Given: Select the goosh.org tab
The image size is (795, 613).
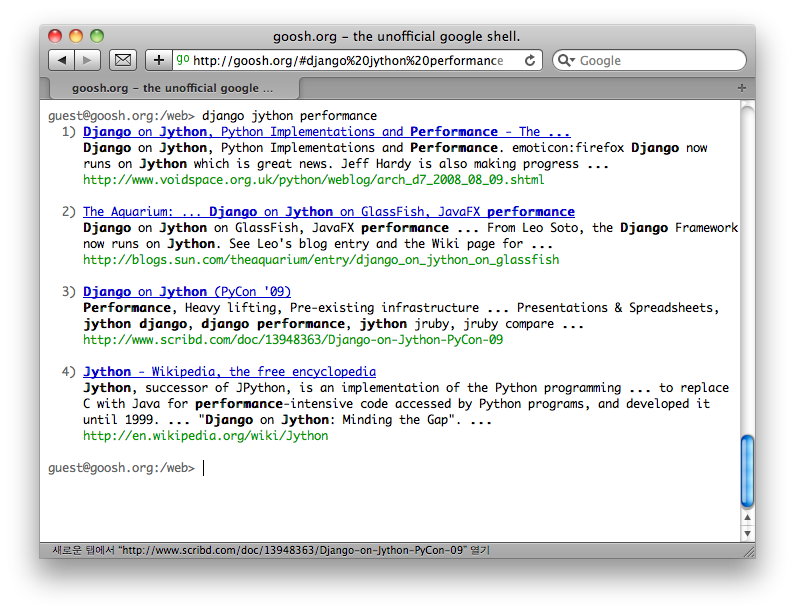Looking at the screenshot, I should coord(172,88).
